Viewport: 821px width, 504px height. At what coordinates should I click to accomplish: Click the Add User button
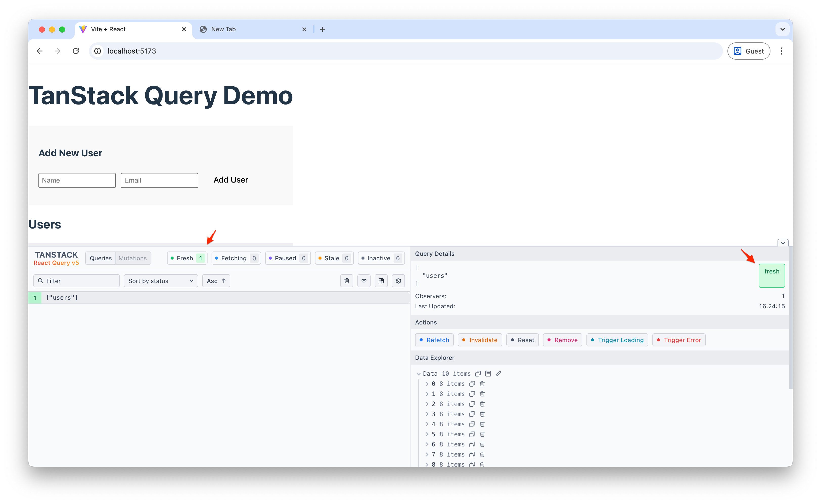coord(231,180)
